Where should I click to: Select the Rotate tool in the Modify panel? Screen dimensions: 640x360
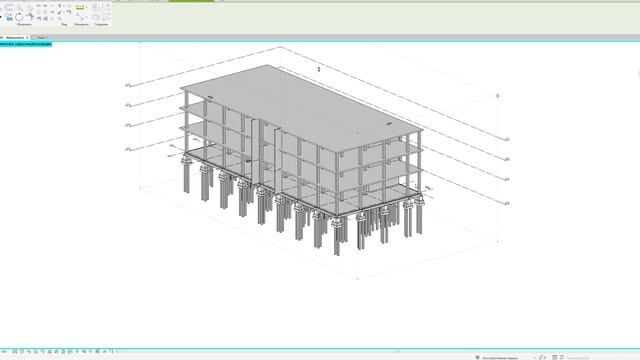[x=19, y=17]
